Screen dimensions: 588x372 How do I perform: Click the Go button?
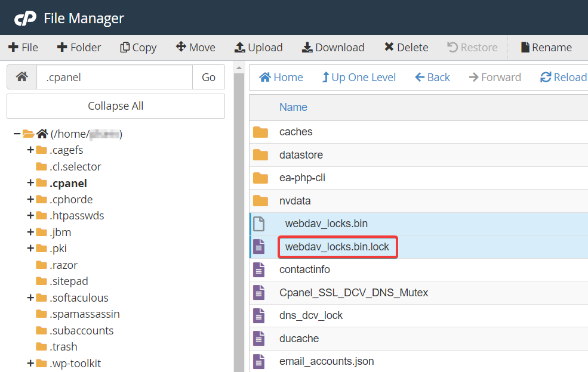tap(208, 77)
